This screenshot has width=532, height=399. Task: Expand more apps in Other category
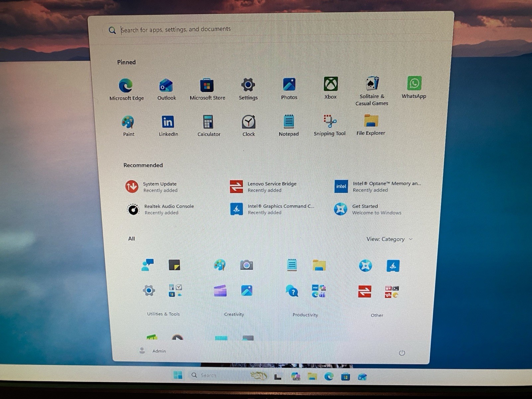[392, 292]
